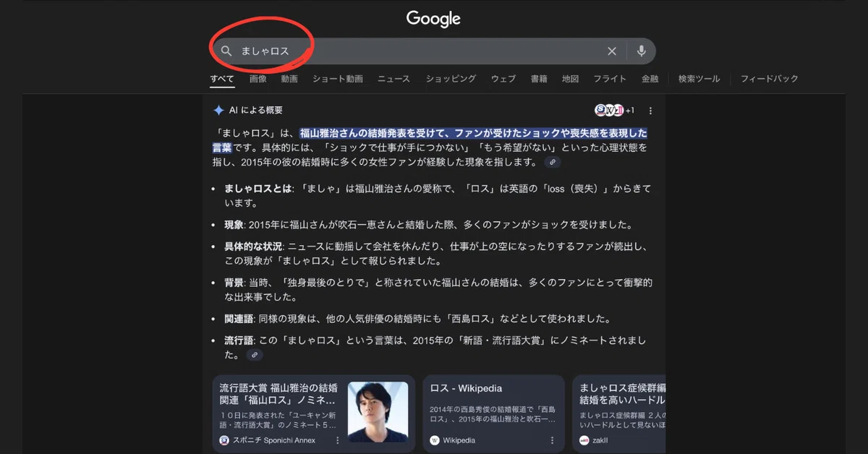
Task: Open the ショート動画 tab
Action: pyautogui.click(x=338, y=79)
